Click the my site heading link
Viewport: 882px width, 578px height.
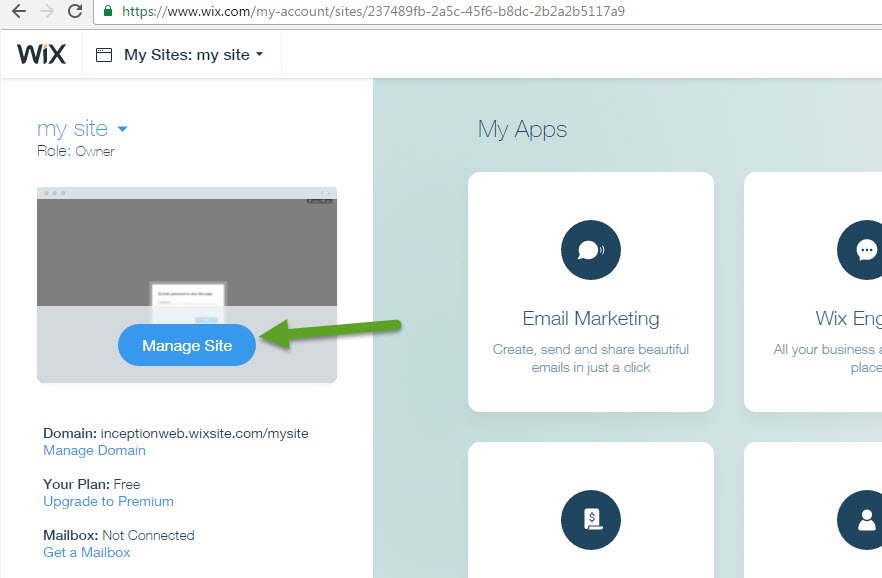(73, 129)
